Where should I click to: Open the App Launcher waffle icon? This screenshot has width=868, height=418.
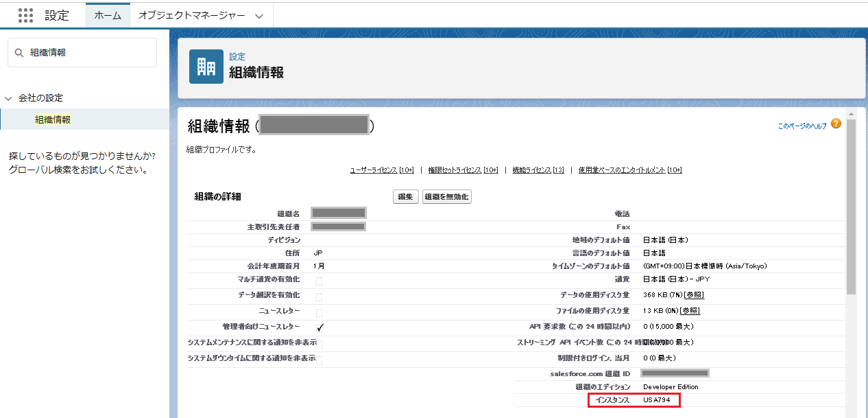(26, 15)
